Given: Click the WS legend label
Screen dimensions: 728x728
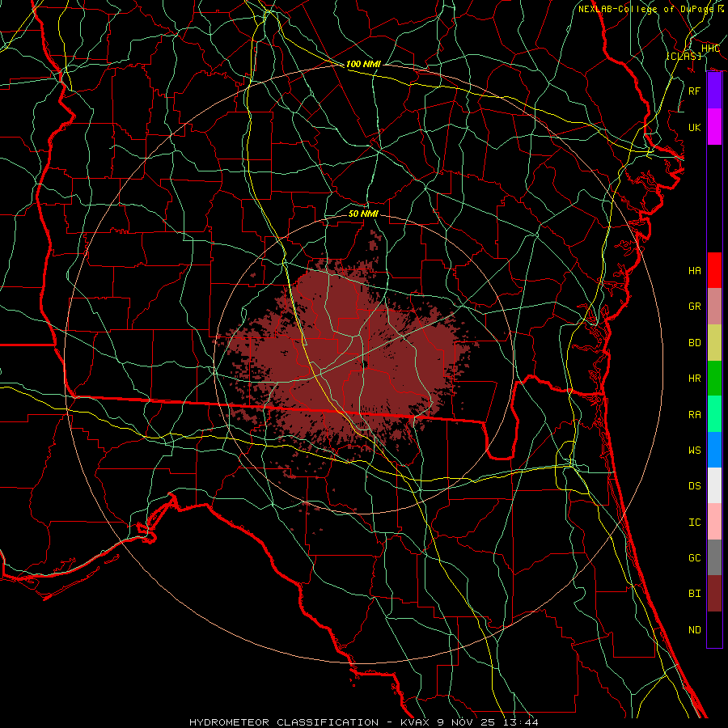Looking at the screenshot, I should tap(695, 451).
